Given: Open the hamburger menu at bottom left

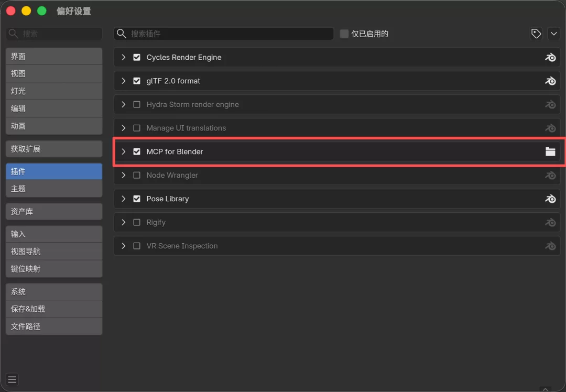Looking at the screenshot, I should (12, 379).
